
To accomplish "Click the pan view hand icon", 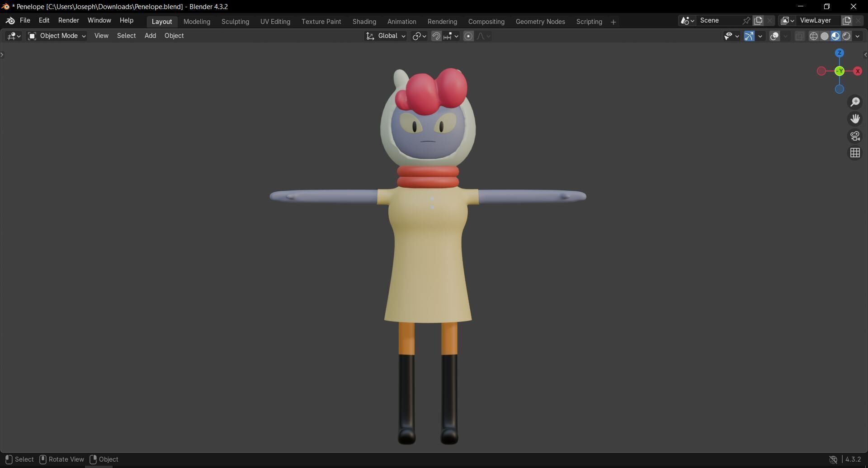I will click(x=855, y=119).
